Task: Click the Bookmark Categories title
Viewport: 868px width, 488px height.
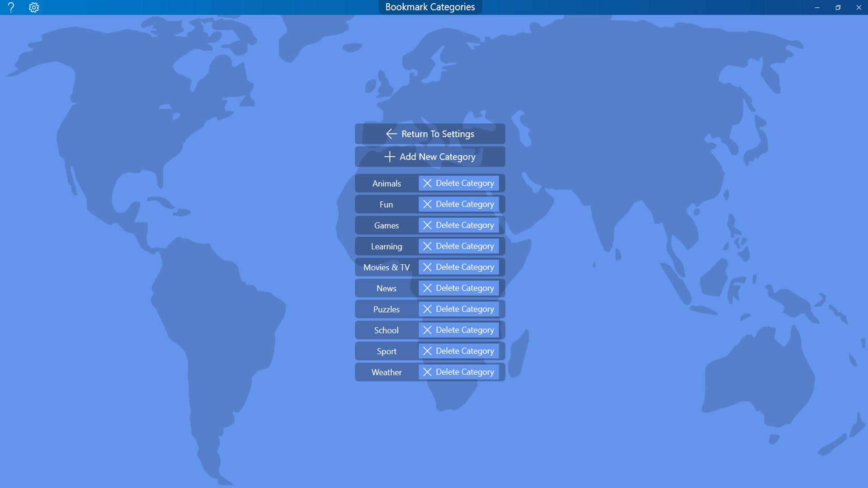Action: point(430,7)
